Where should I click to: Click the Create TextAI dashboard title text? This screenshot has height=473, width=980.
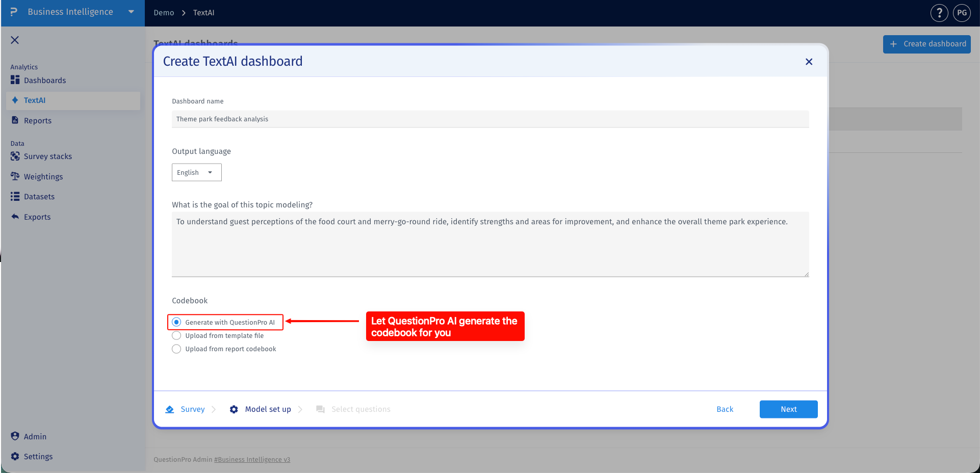coord(233,61)
